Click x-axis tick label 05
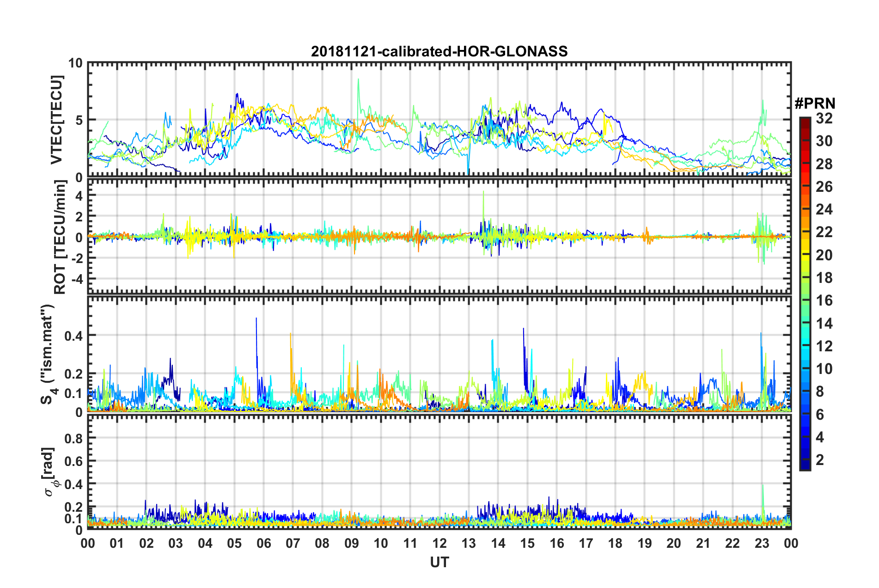This screenshot has height=588, width=879. (x=234, y=543)
